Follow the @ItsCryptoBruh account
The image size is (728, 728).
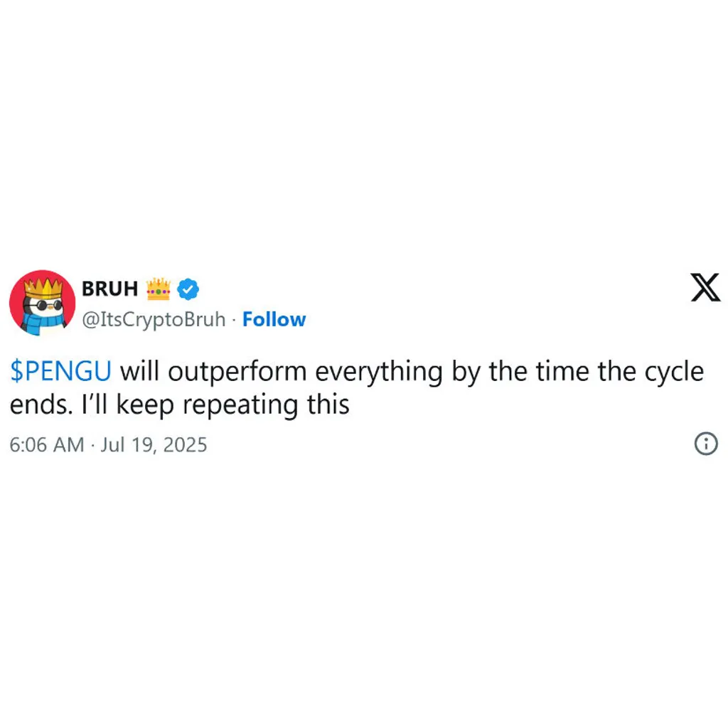(x=274, y=319)
